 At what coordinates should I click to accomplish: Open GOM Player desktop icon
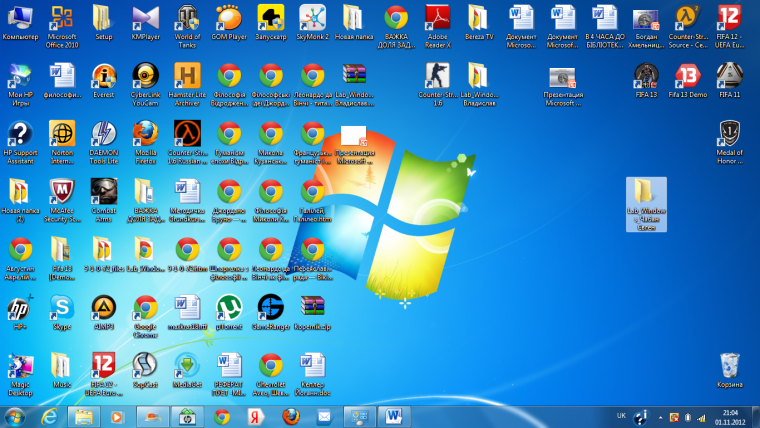pyautogui.click(x=229, y=18)
